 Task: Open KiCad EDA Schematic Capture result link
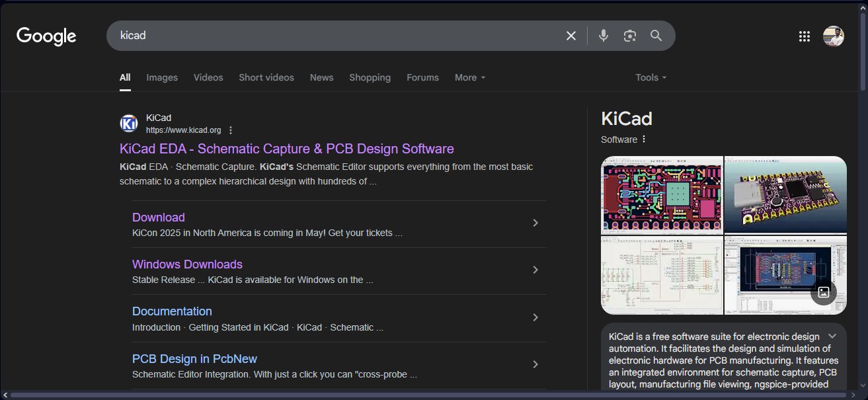287,149
